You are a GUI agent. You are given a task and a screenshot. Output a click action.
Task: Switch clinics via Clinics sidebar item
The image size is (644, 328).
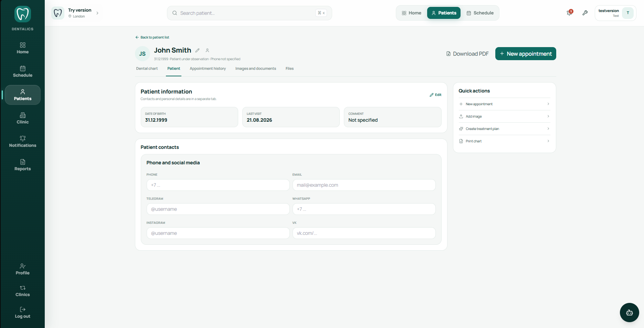[x=23, y=291]
